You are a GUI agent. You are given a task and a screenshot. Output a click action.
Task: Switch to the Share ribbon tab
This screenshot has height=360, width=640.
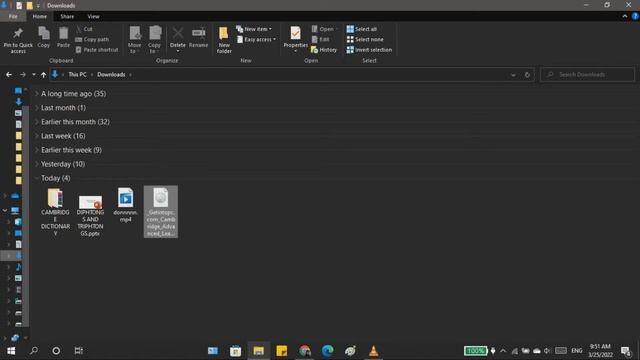pyautogui.click(x=67, y=16)
